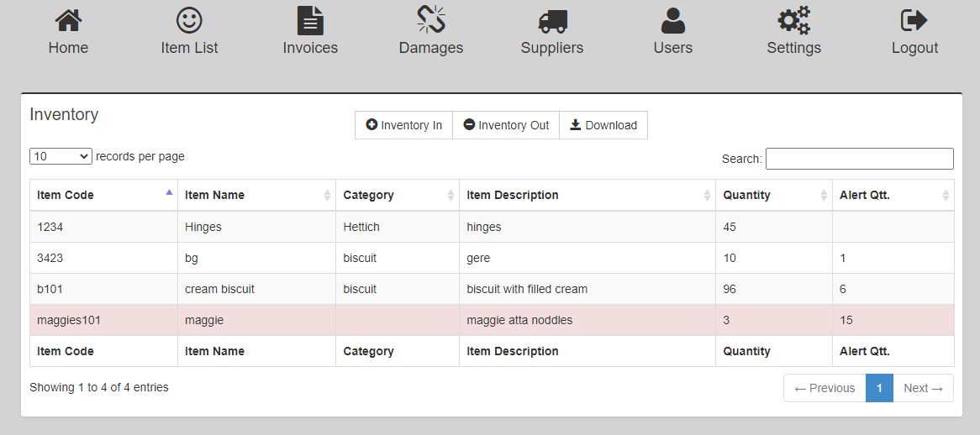The height and width of the screenshot is (435, 980).
Task: Click the Home house icon
Action: (x=68, y=20)
